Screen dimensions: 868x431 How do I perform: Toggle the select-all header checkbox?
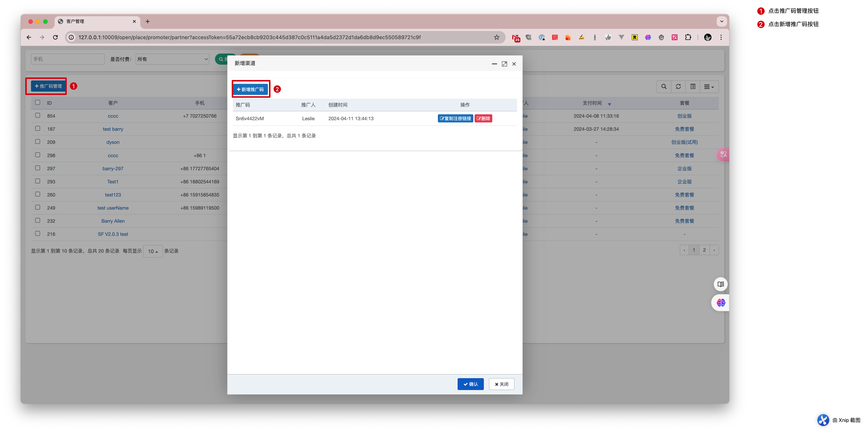pyautogui.click(x=38, y=102)
